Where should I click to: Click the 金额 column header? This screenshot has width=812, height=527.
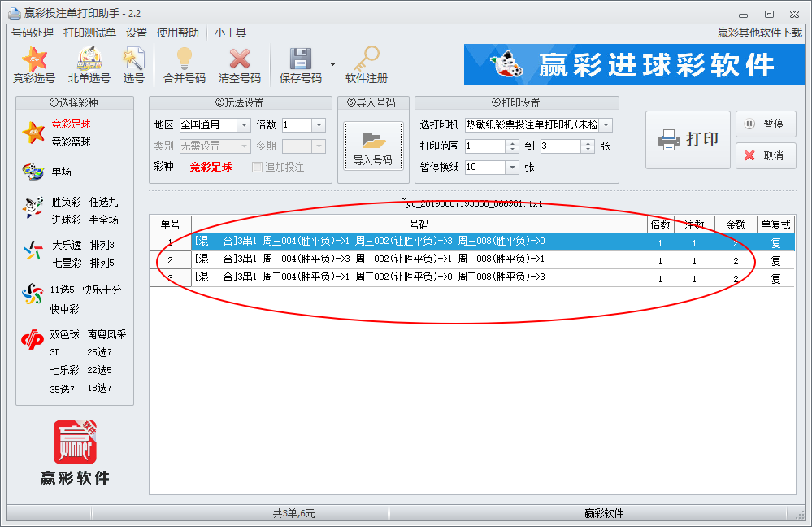[736, 224]
